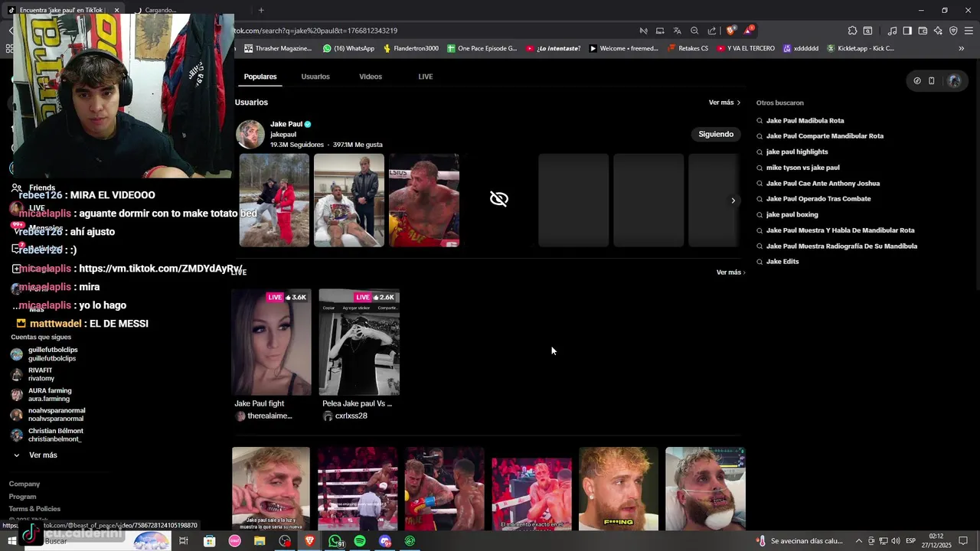The height and width of the screenshot is (551, 980).
Task: Search suggestion Jake Paul Madibula Rota
Action: tap(805, 120)
